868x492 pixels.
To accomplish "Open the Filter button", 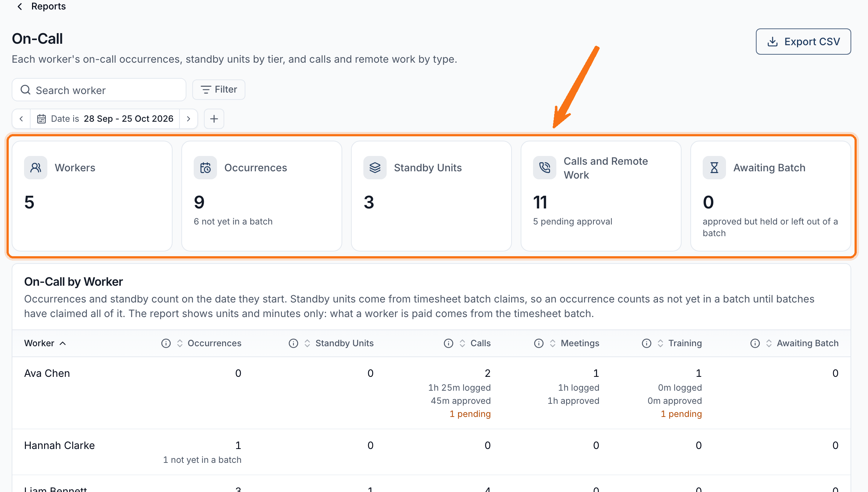I will pyautogui.click(x=219, y=89).
